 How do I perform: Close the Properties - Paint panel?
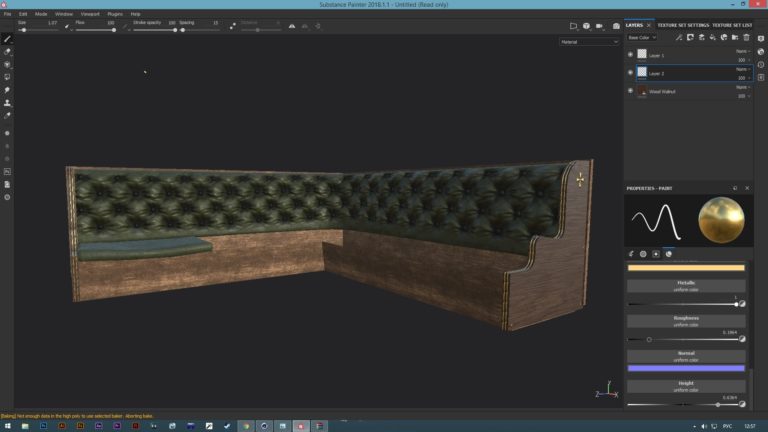pyautogui.click(x=747, y=188)
